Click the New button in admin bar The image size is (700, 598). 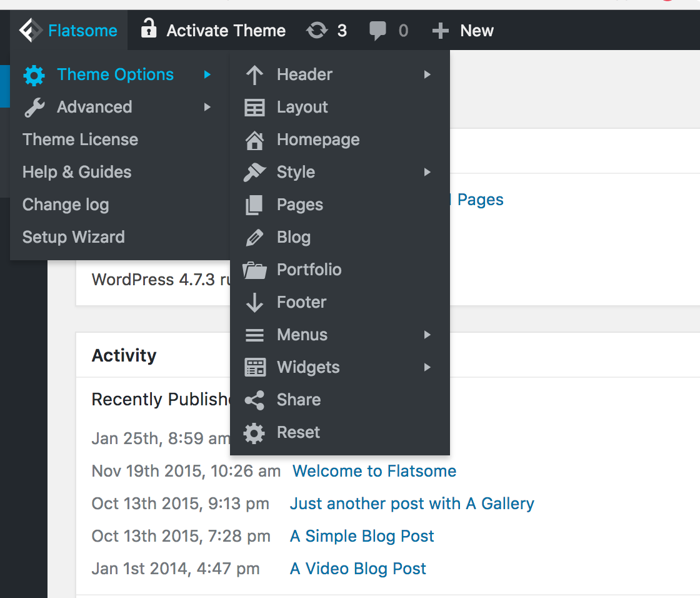463,31
